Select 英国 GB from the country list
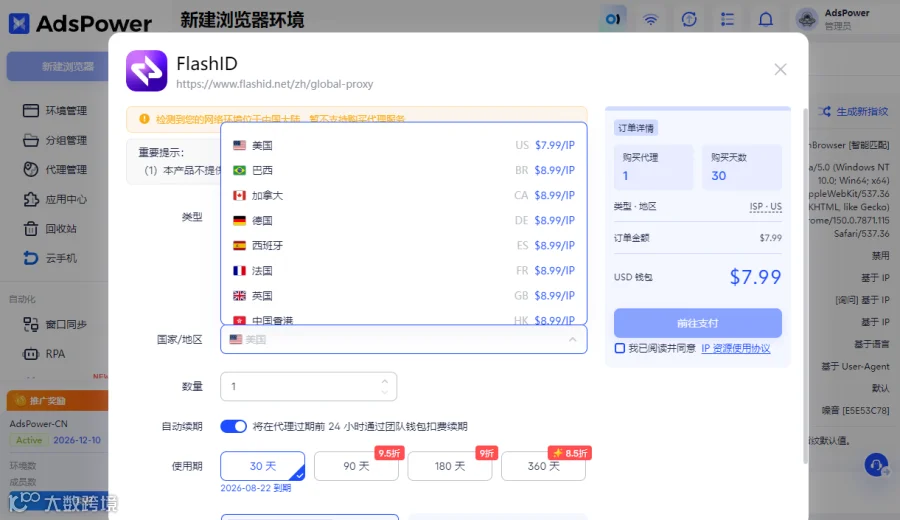This screenshot has width=900, height=520. (x=404, y=296)
